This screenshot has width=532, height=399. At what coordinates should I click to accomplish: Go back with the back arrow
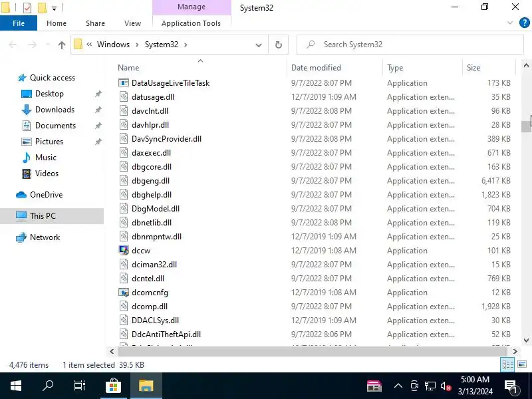pos(13,45)
